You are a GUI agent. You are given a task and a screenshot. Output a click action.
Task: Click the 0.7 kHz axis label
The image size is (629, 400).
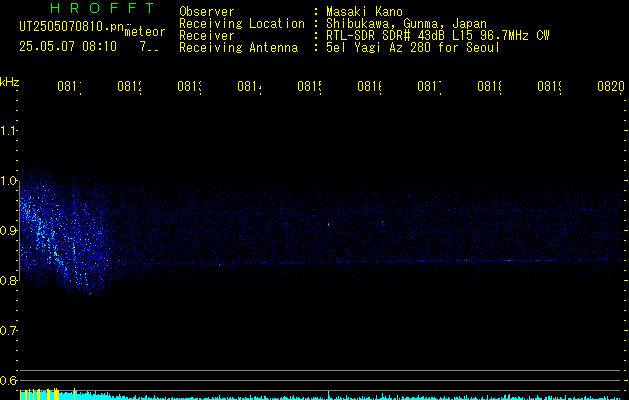(8, 330)
